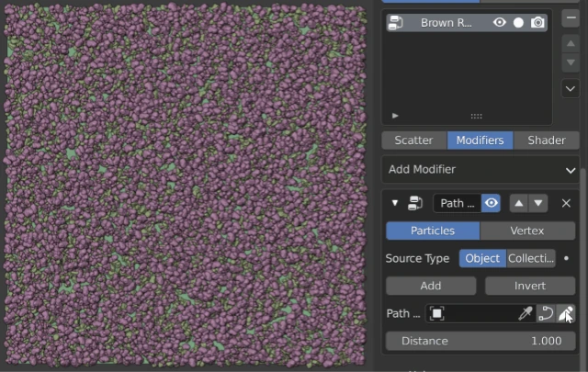Collapse the Path modifier panel triangle
The width and height of the screenshot is (588, 372).
tap(395, 203)
